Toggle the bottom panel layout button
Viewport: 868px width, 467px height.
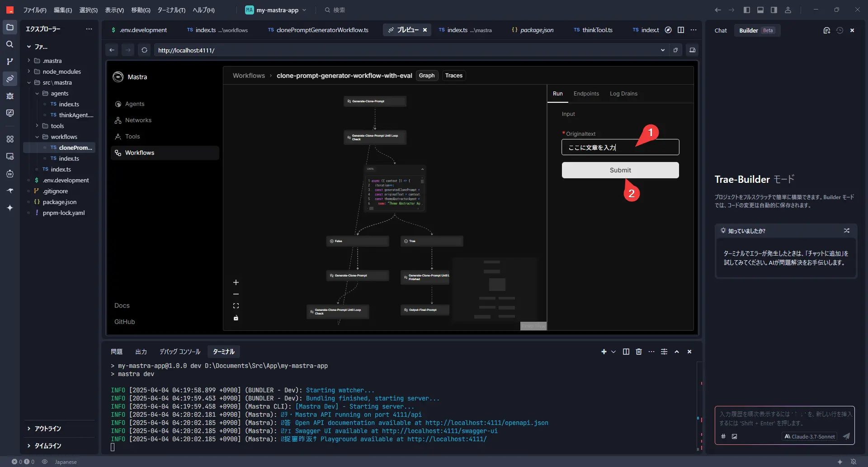coord(760,10)
